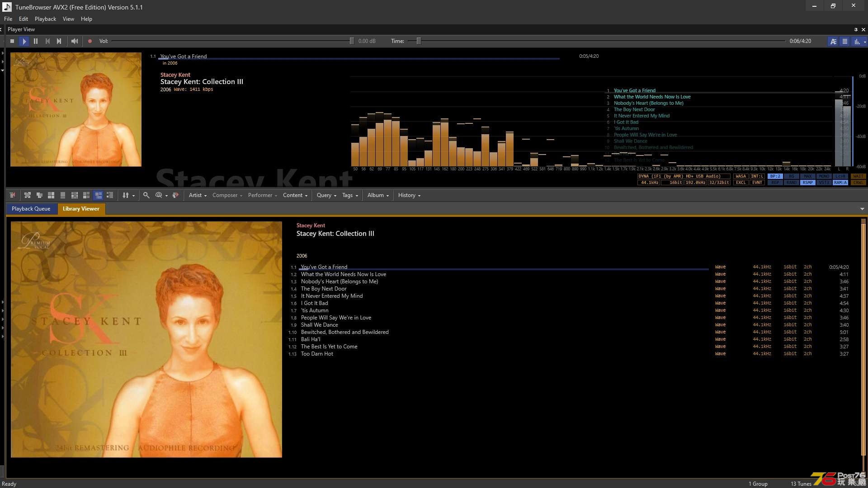Screen dimensions: 868x488
Task: Toggle the REP repeat indicator
Action: coord(775,183)
